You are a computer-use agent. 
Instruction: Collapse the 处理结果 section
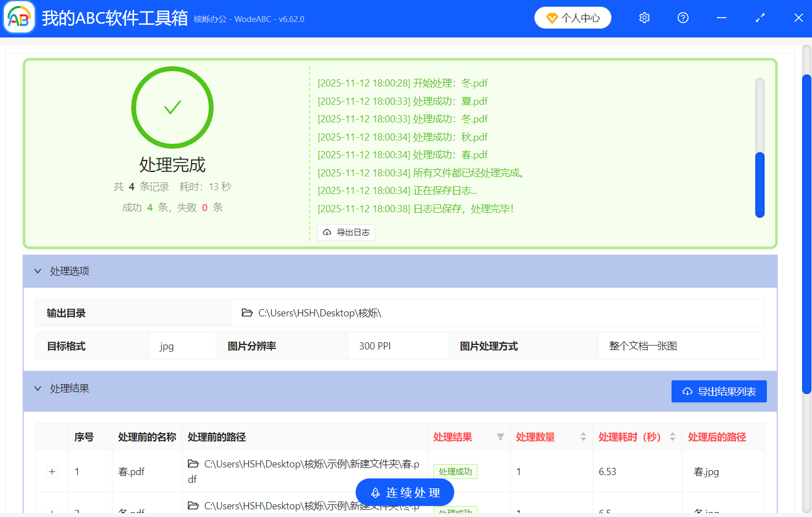click(x=38, y=388)
